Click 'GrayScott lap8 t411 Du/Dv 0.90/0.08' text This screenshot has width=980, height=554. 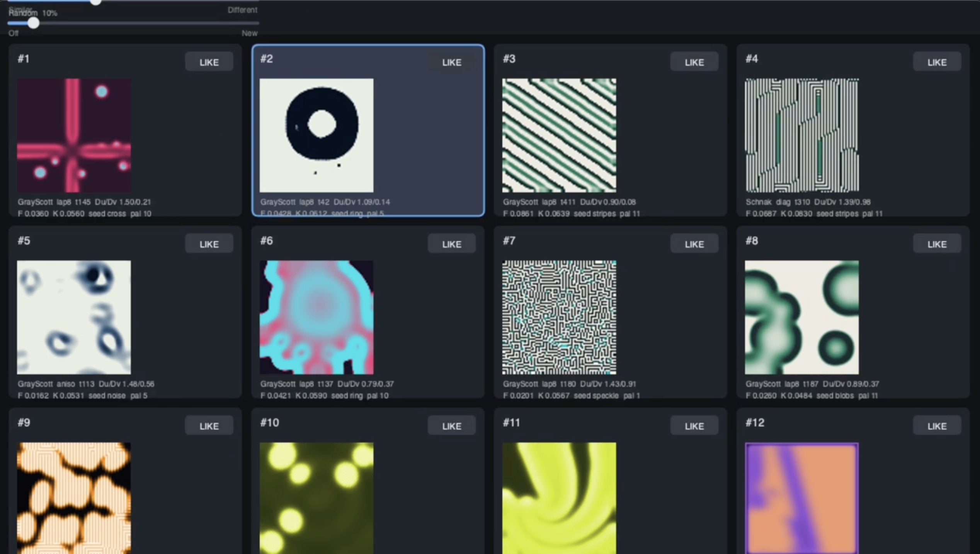click(x=569, y=202)
